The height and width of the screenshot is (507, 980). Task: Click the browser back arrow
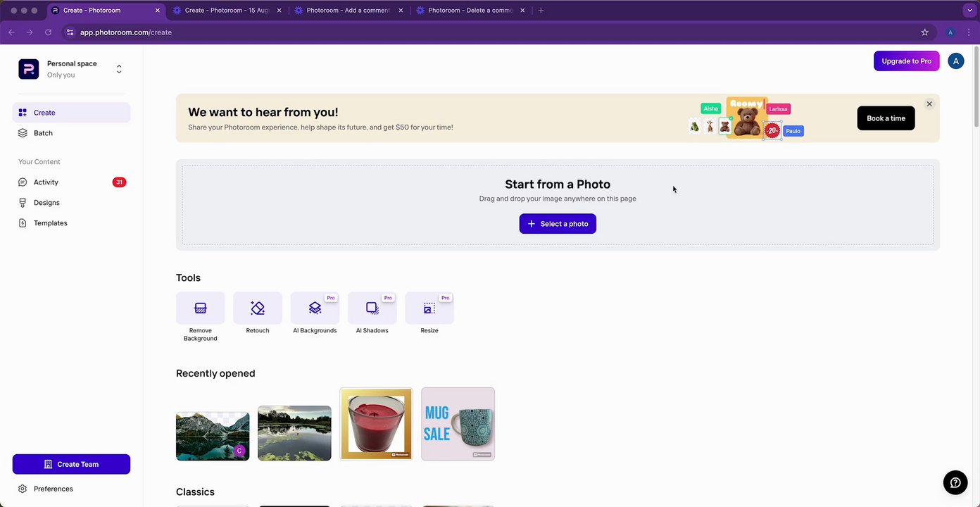pyautogui.click(x=11, y=32)
